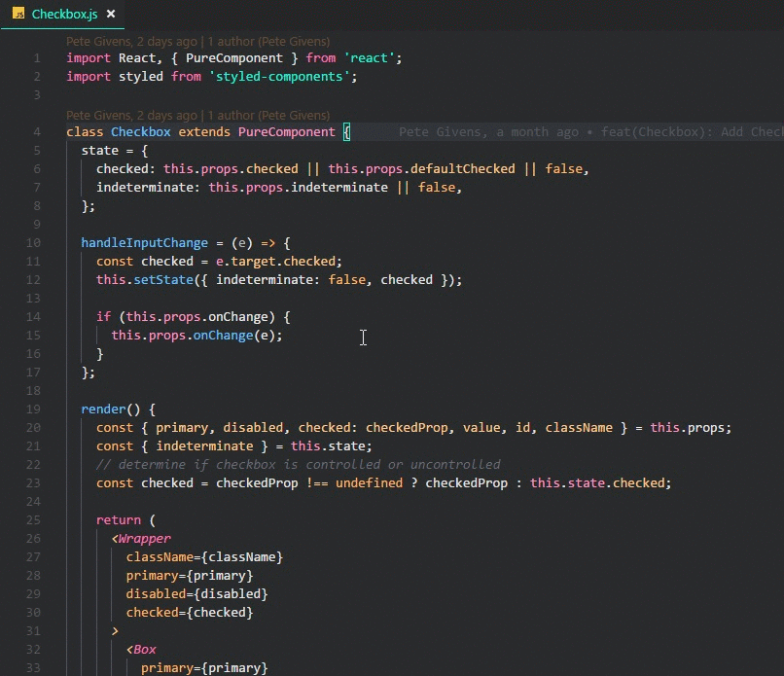Click 'setState' on line 12

[x=163, y=280]
